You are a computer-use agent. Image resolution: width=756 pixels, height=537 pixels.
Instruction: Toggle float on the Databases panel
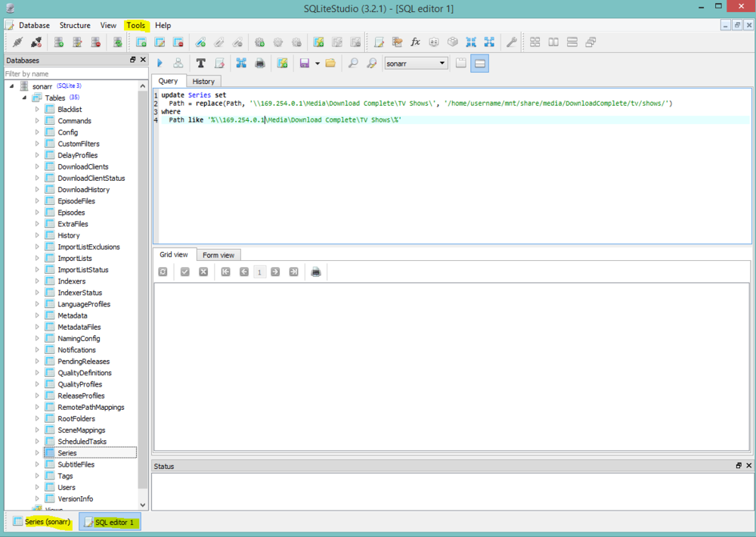coord(133,60)
